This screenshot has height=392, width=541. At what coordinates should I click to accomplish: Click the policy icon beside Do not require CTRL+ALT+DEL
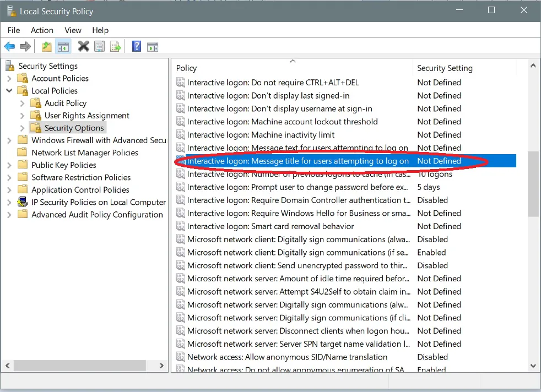point(181,83)
